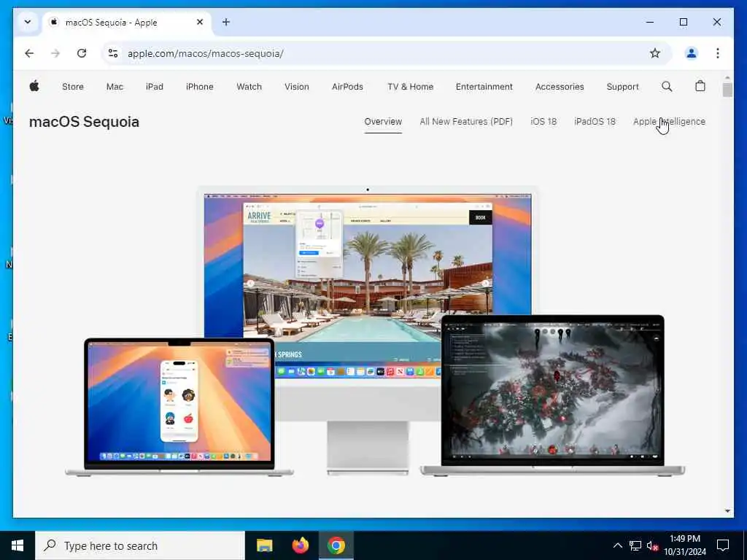Image resolution: width=747 pixels, height=560 pixels.
Task: Expand the tab search dropdown arrow
Action: point(28,22)
